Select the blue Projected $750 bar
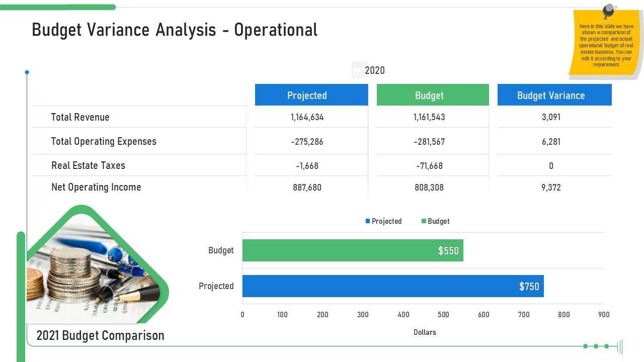Screen dimensions: 644x362 click(392, 286)
